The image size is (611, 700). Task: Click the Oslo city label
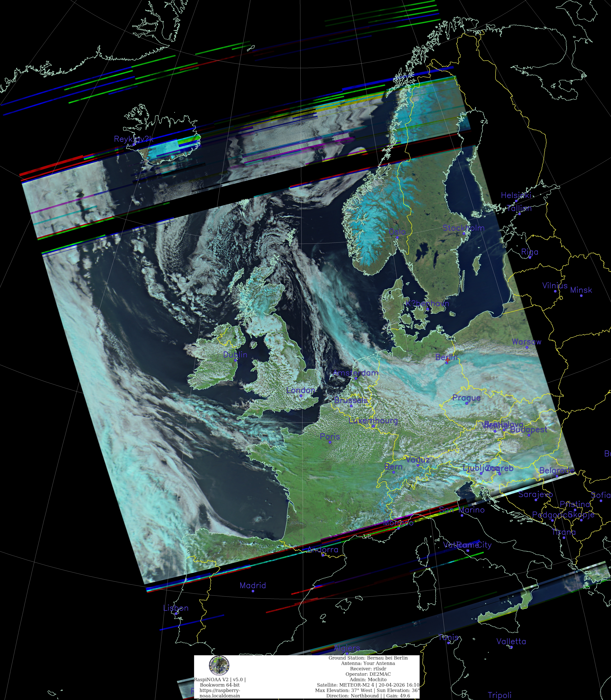(x=397, y=232)
